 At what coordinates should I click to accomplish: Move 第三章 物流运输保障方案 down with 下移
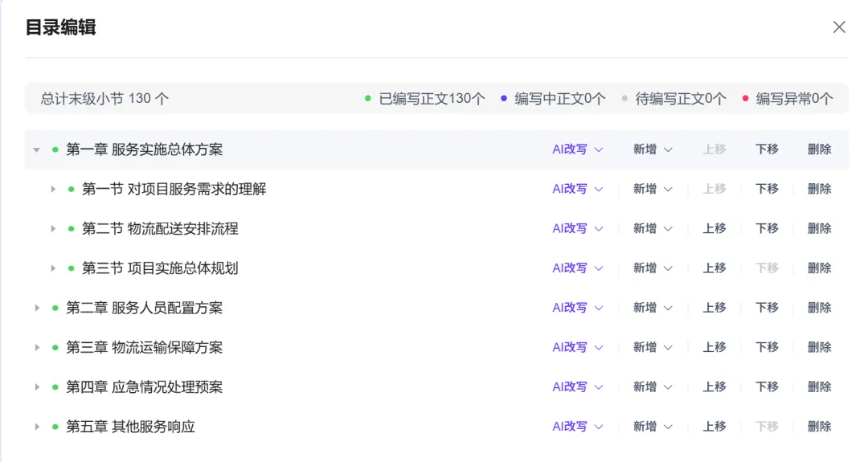767,347
